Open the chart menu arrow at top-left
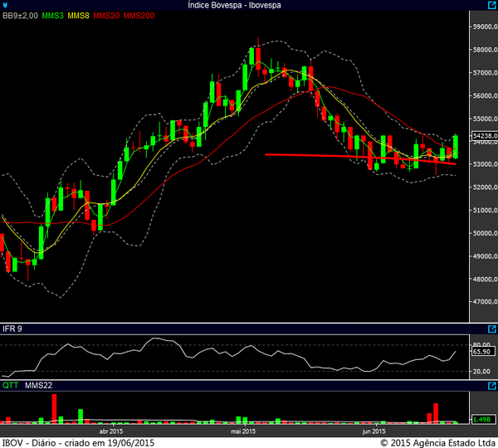Viewport: 498px width, 448px height. click(6, 6)
